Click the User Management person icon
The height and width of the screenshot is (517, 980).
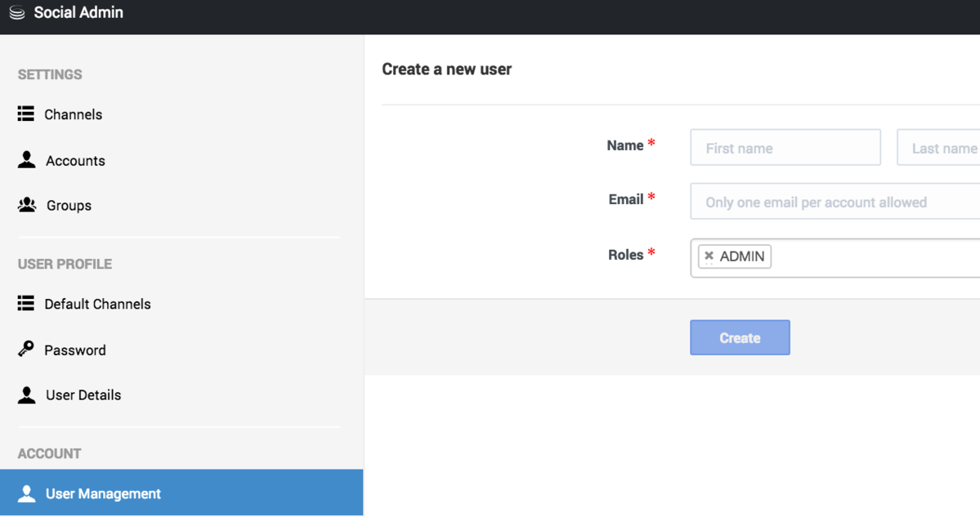26,493
